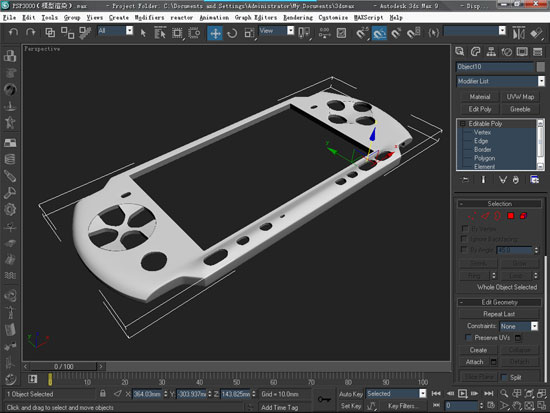The height and width of the screenshot is (413, 550).
Task: Open the Utilities command panel tab
Action: point(538,52)
